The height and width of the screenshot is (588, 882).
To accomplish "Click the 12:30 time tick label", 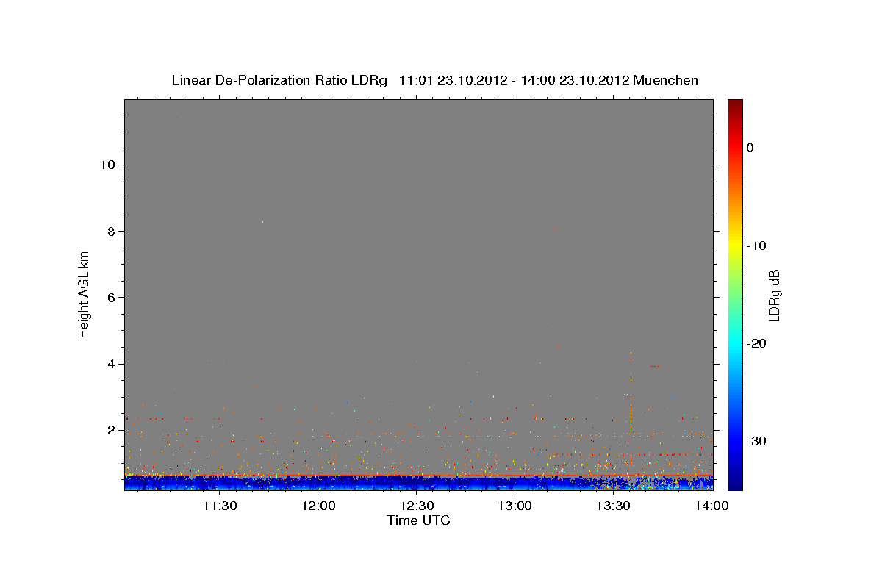I will pos(417,506).
